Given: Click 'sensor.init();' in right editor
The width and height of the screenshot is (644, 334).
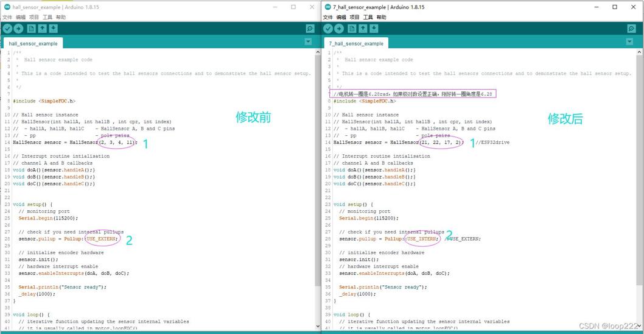Looking at the screenshot, I should click(359, 260).
